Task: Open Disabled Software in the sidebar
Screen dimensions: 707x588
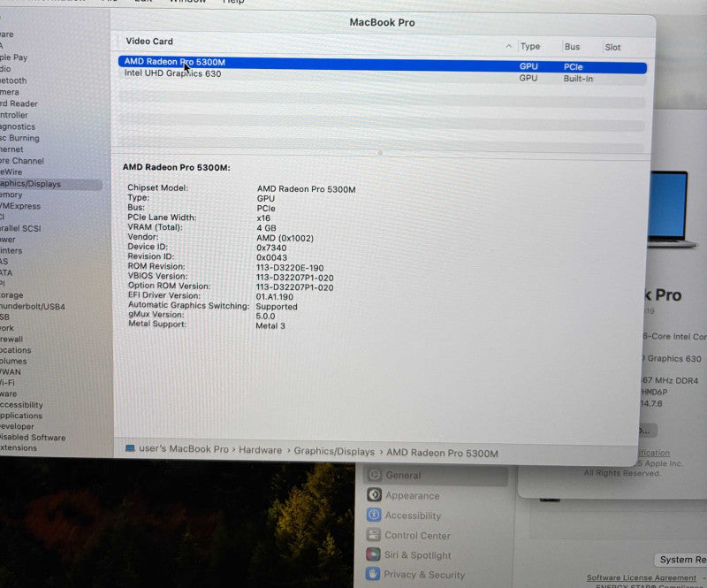Action: (x=33, y=438)
